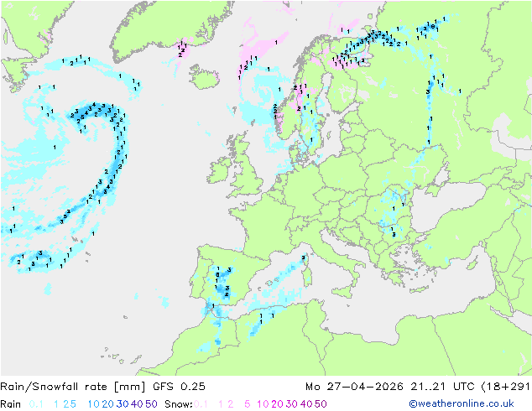Click the 'Mo 27-04-2026' date text
Screen dimensions: 532x411
click(x=354, y=387)
